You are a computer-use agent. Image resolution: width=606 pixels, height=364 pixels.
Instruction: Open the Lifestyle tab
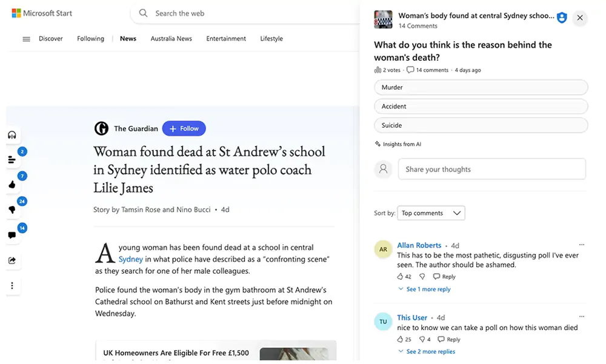(271, 39)
